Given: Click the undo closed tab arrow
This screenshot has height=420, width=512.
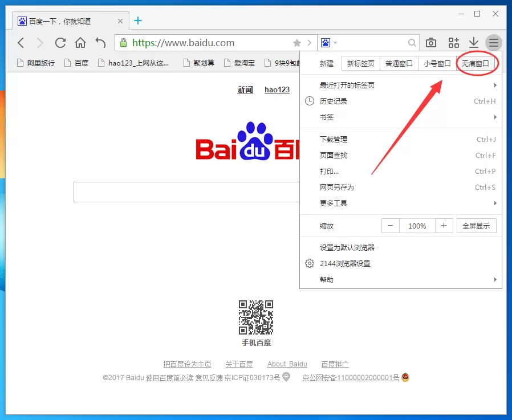Looking at the screenshot, I should coord(100,43).
